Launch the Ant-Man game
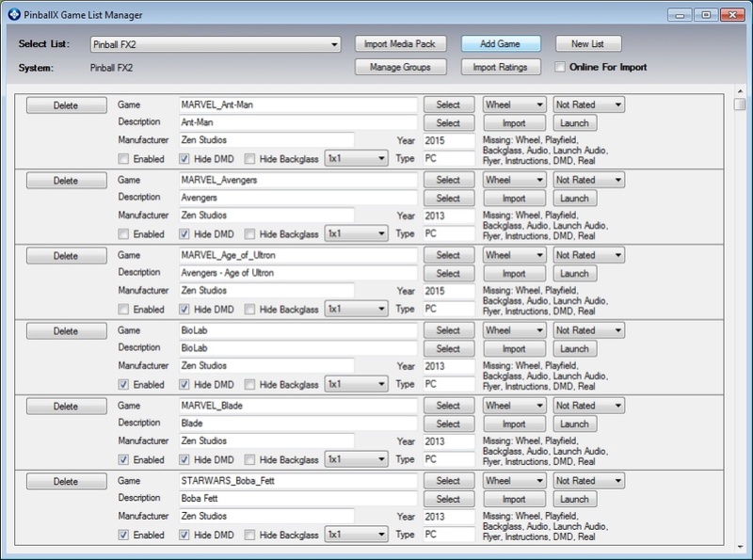Screen dimensions: 753x560 point(575,123)
